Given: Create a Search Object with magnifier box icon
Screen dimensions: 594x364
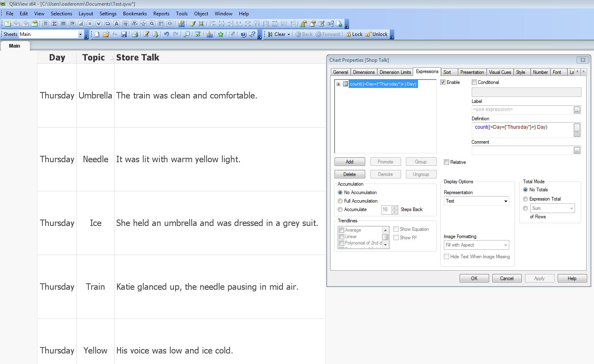Looking at the screenshot, I should pos(152,24).
